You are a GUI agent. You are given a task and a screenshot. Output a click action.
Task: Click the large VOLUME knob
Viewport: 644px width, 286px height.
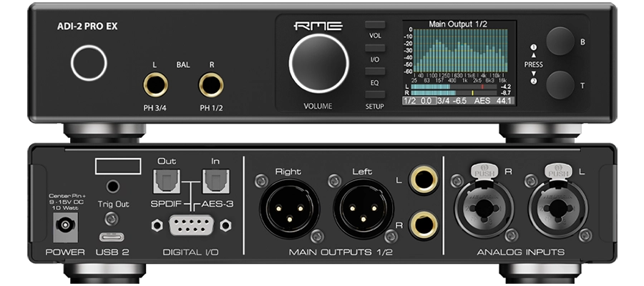pos(318,63)
